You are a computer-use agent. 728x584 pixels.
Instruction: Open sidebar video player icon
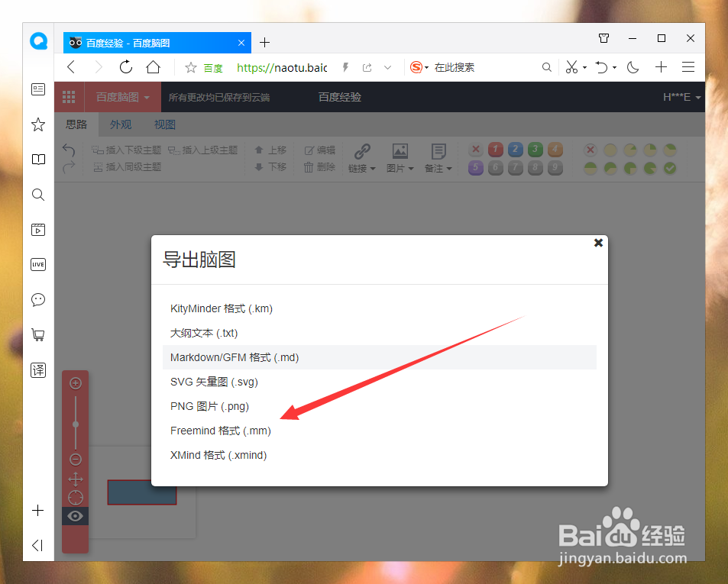[x=38, y=230]
